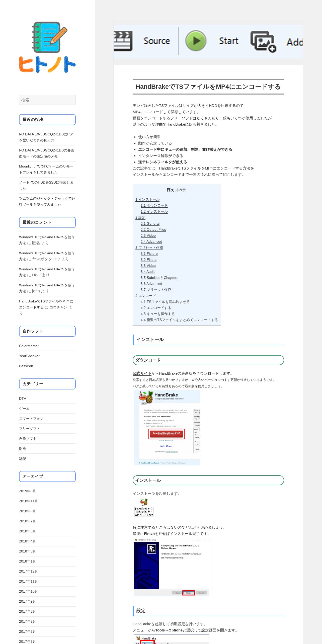Enlarge the HandBrake download page screenshot
The width and height of the screenshot is (322, 644).
click(167, 428)
